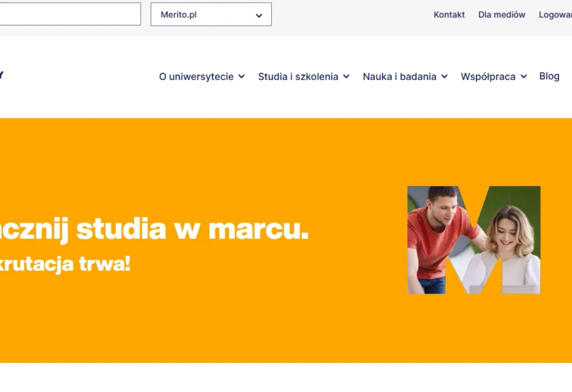
Task: Open the Merito.pl site selector dropdown
Action: click(210, 14)
